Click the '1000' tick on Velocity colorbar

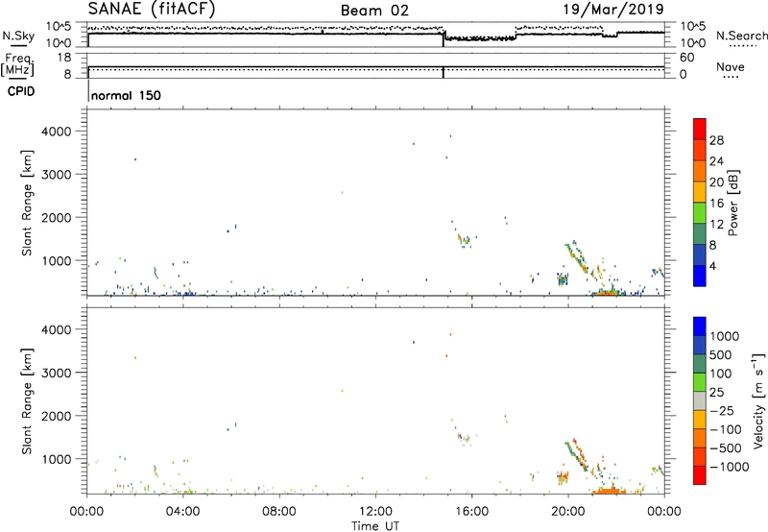click(x=724, y=336)
